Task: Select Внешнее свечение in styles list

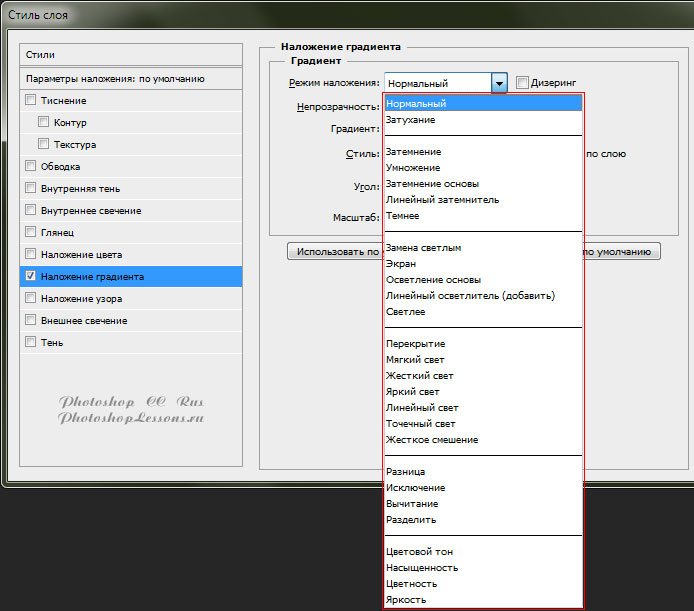Action: [84, 320]
